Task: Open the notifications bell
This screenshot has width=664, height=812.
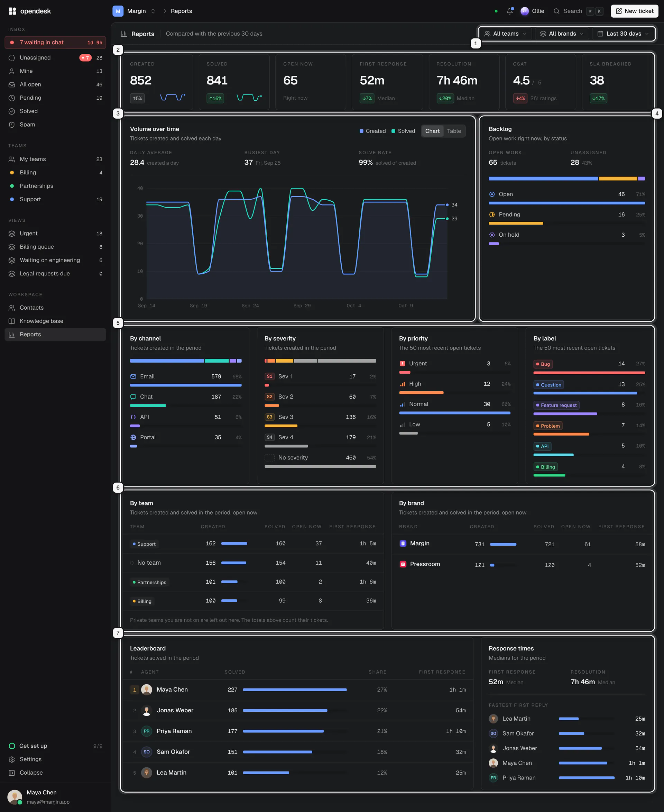Action: click(x=509, y=11)
